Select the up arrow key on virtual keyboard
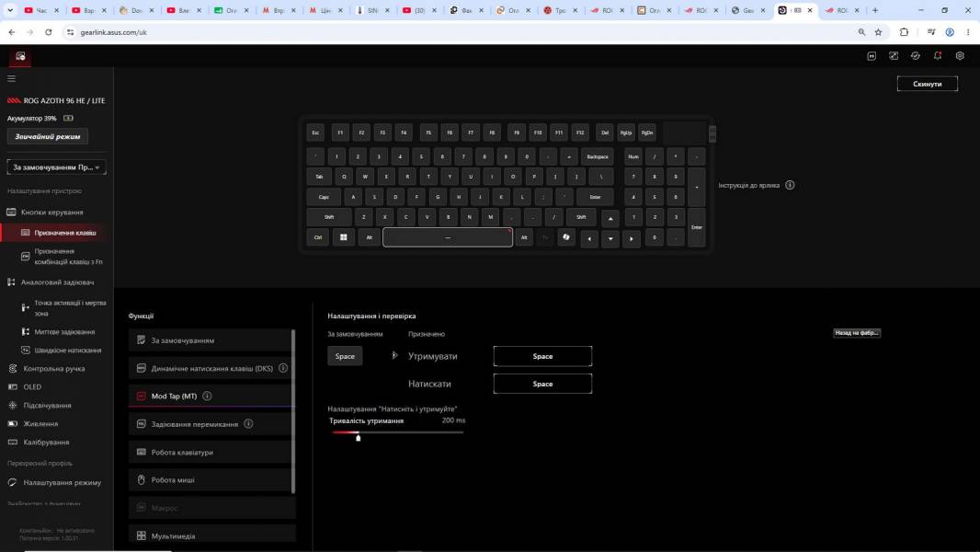The image size is (980, 552). [x=610, y=218]
